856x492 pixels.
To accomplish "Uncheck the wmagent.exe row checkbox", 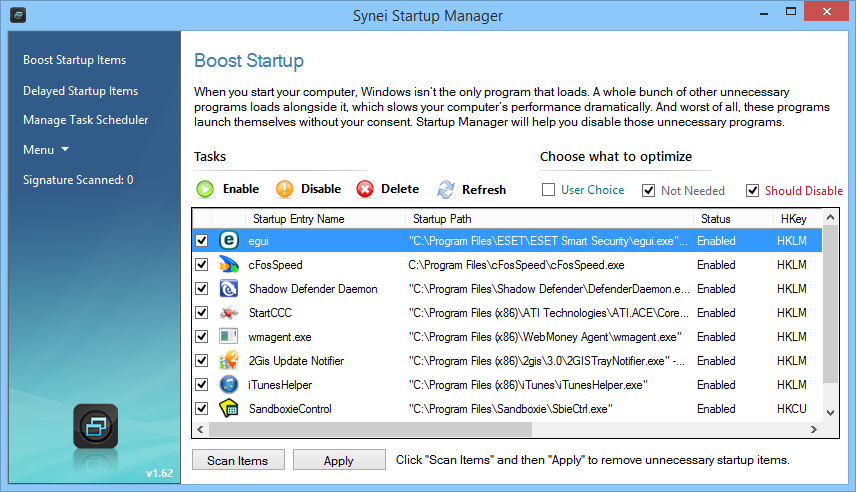I will coord(201,336).
